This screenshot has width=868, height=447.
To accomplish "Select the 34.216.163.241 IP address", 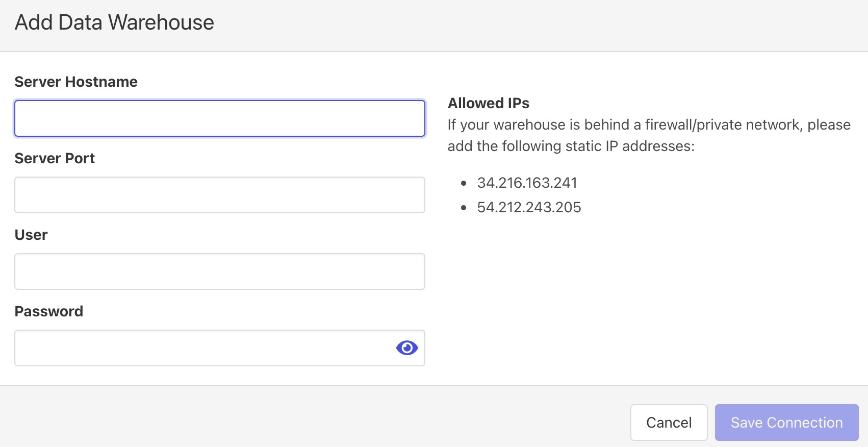I will pyautogui.click(x=527, y=183).
